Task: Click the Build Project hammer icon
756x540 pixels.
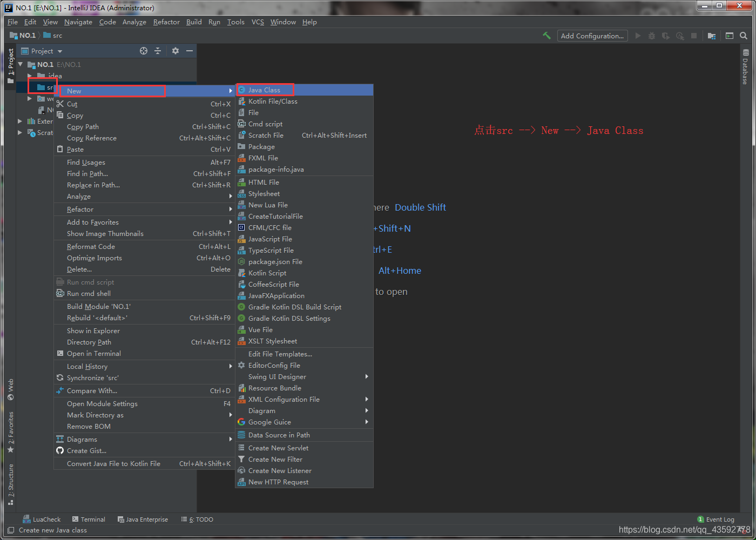Action: tap(546, 36)
